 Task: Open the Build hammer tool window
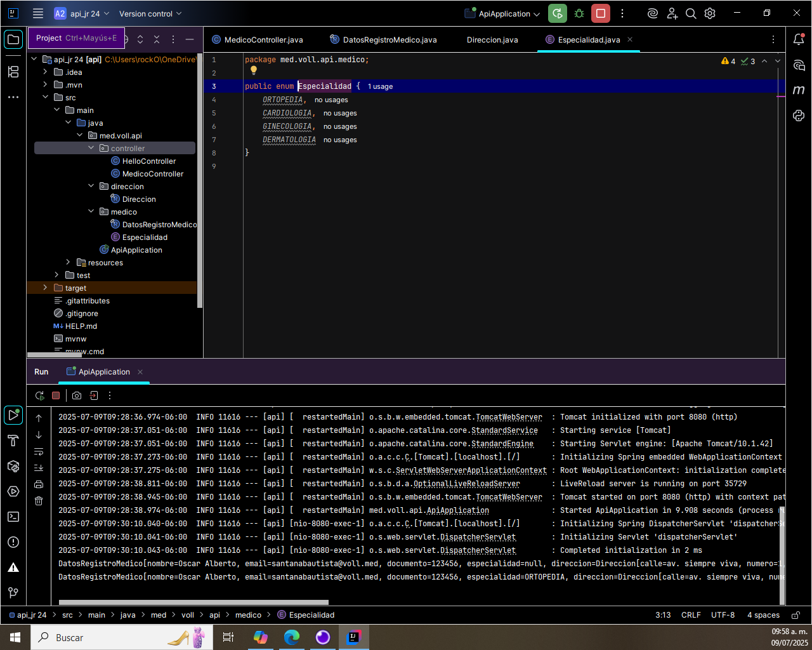[13, 441]
